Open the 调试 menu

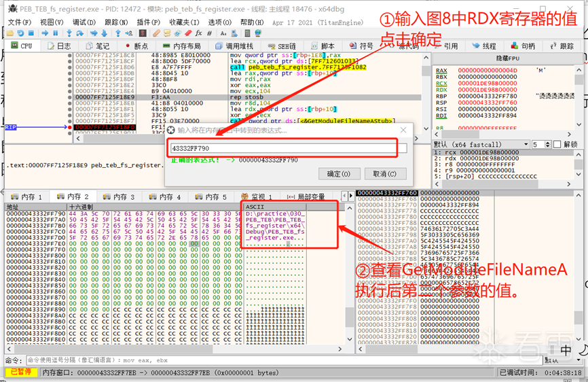click(x=84, y=22)
